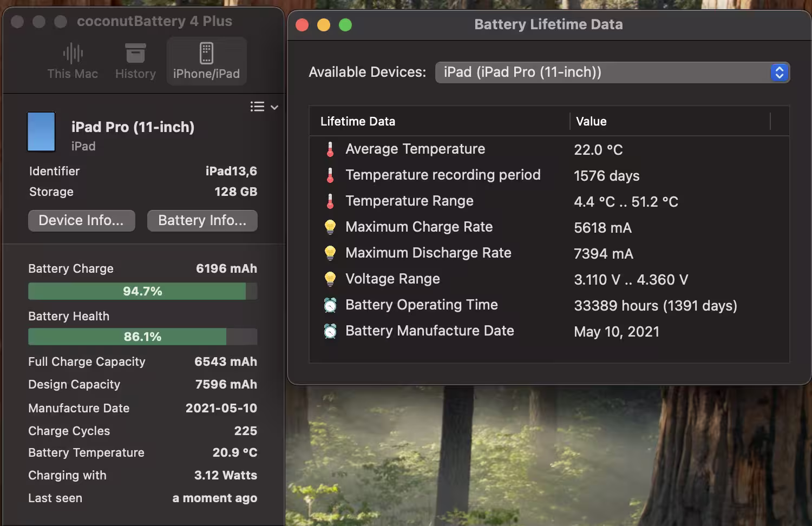Image resolution: width=812 pixels, height=526 pixels.
Task: Click the Voltage Range bulb icon
Action: (330, 279)
